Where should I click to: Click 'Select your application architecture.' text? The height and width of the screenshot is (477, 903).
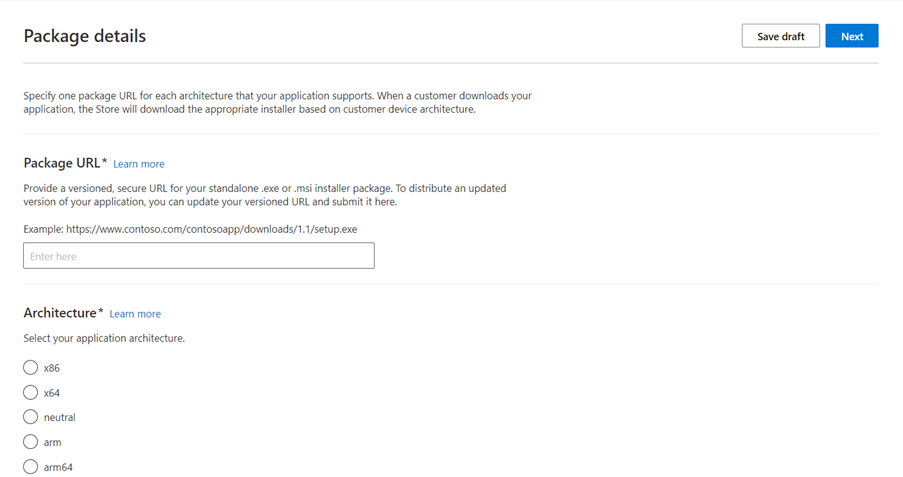[x=104, y=338]
